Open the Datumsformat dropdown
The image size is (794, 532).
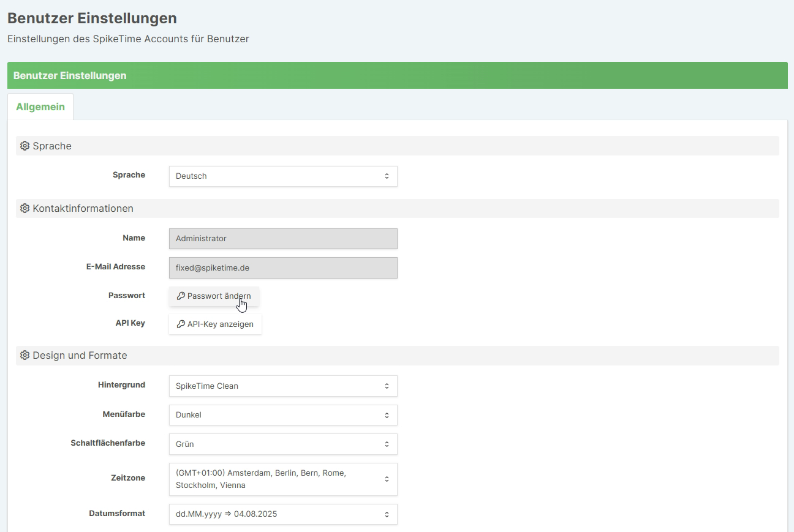282,514
